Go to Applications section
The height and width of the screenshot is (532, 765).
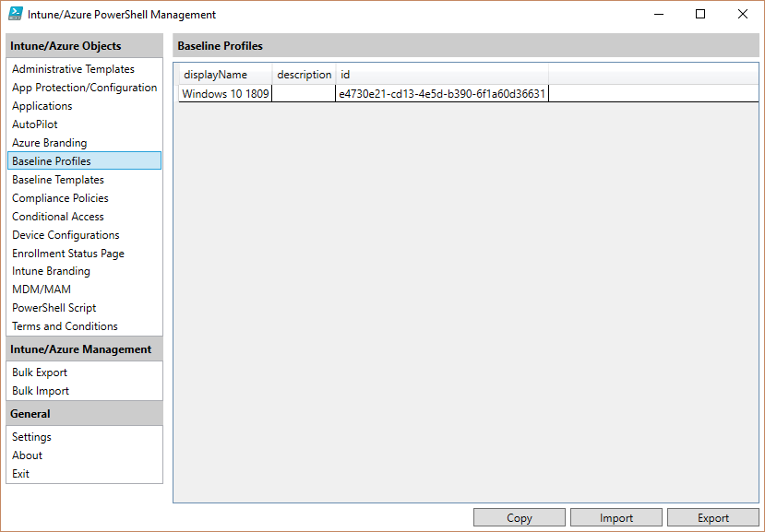click(42, 106)
